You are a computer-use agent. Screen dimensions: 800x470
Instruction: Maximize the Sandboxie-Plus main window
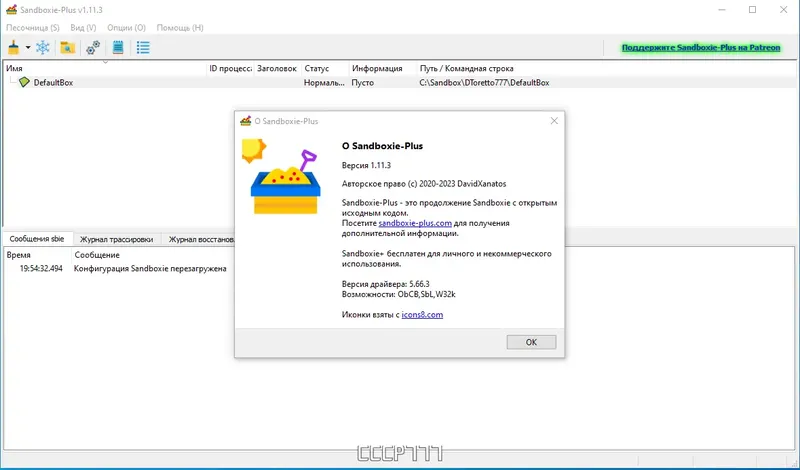pos(753,10)
